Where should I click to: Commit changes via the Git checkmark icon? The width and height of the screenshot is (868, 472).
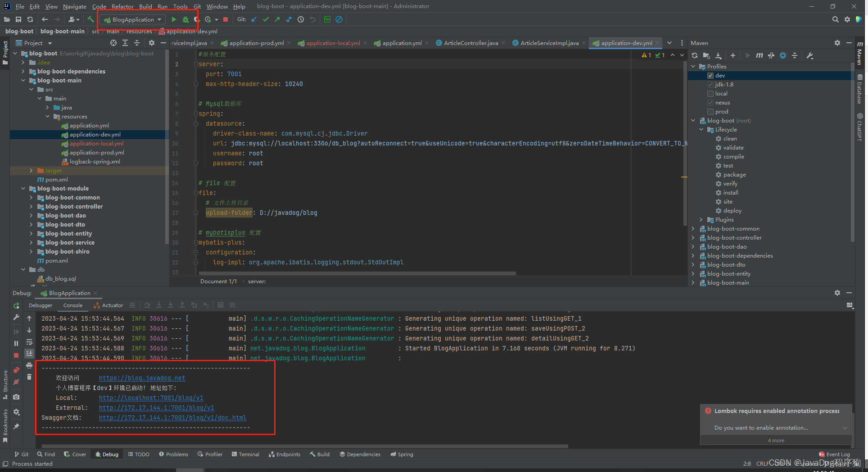click(266, 19)
